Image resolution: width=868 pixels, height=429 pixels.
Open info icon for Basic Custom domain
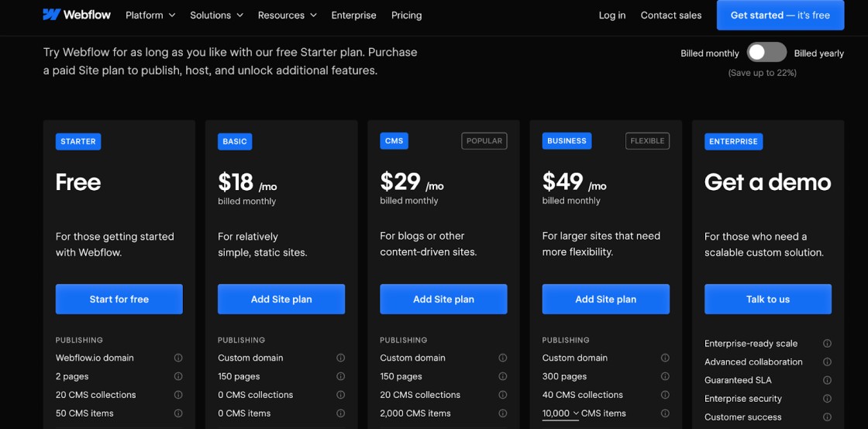coord(340,358)
